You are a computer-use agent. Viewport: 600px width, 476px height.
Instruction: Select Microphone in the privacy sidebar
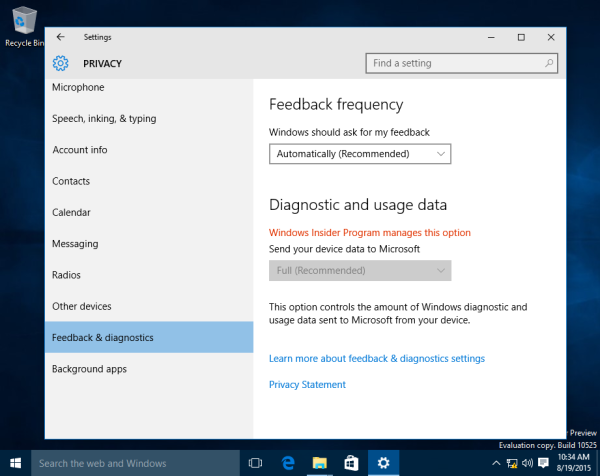[149, 87]
